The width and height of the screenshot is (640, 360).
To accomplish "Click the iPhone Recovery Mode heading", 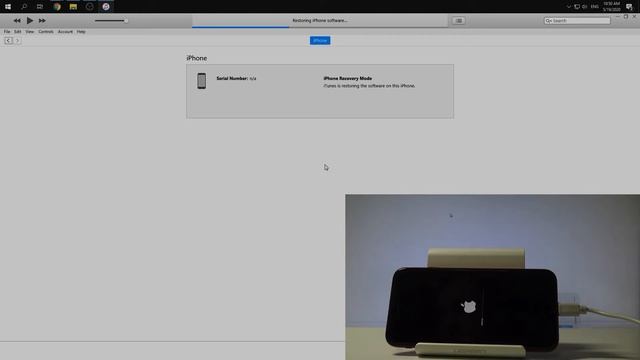I will (x=348, y=78).
